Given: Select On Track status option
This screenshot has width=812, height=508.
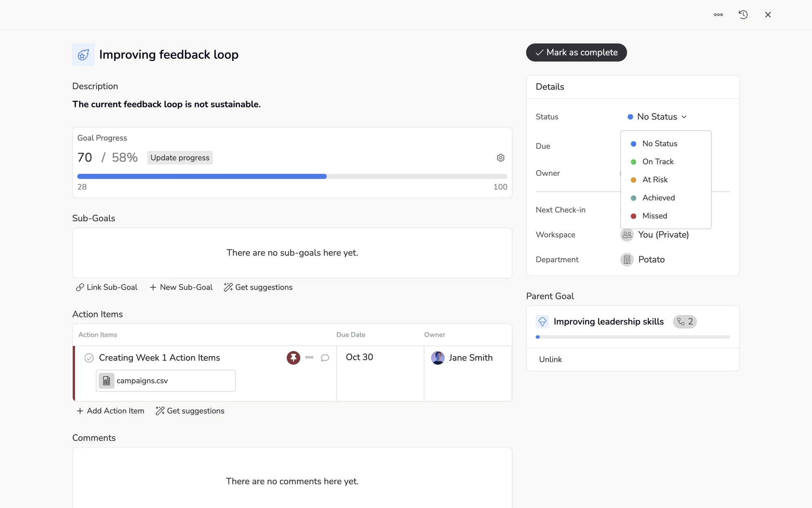Looking at the screenshot, I should click(658, 162).
